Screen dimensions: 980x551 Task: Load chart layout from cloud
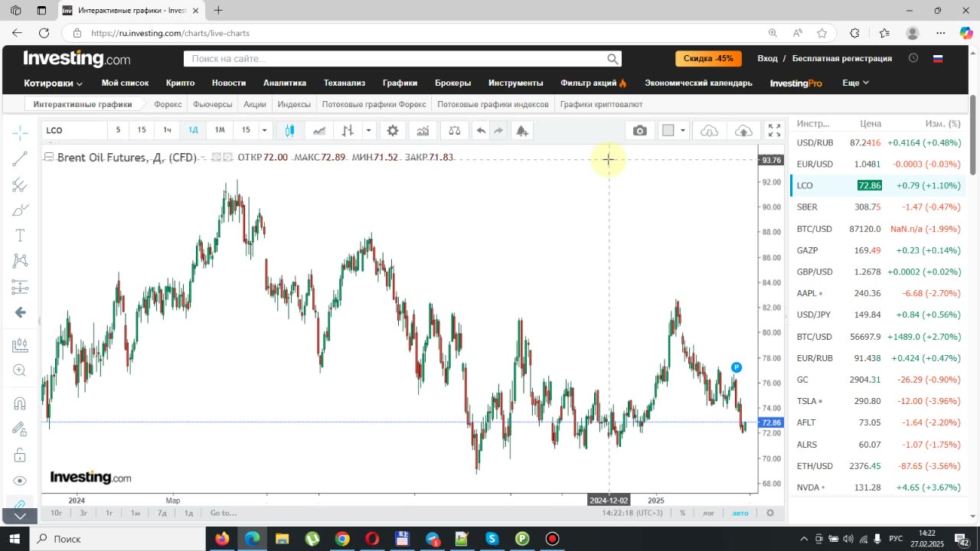point(710,130)
